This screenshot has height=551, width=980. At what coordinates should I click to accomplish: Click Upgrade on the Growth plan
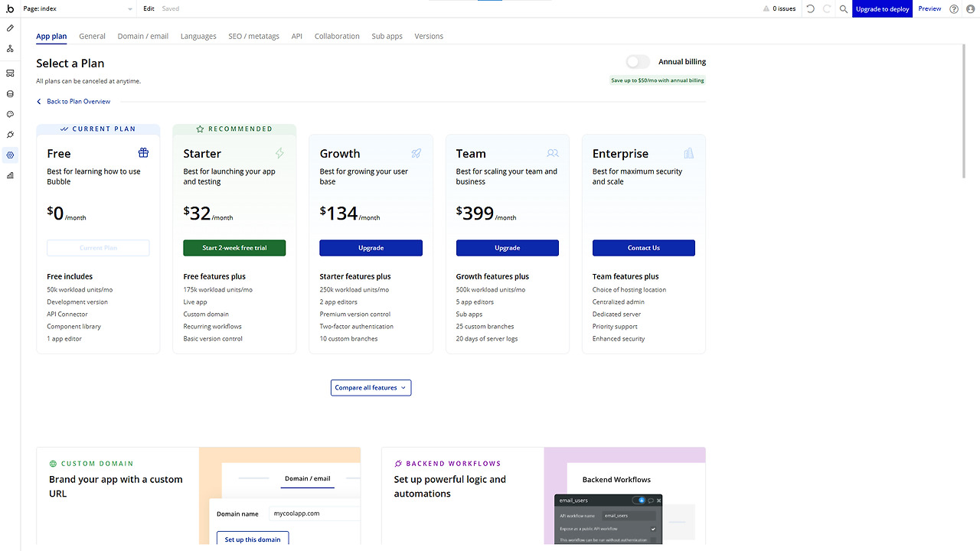371,248
